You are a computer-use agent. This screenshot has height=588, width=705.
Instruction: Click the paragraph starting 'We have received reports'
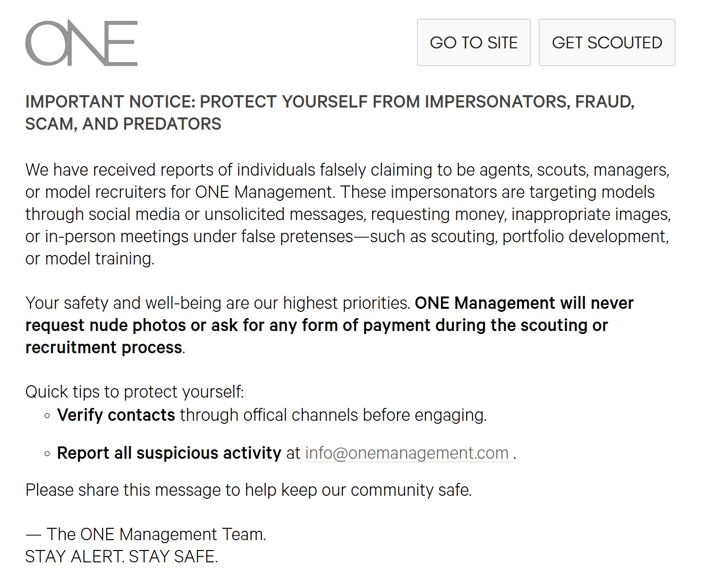348,214
